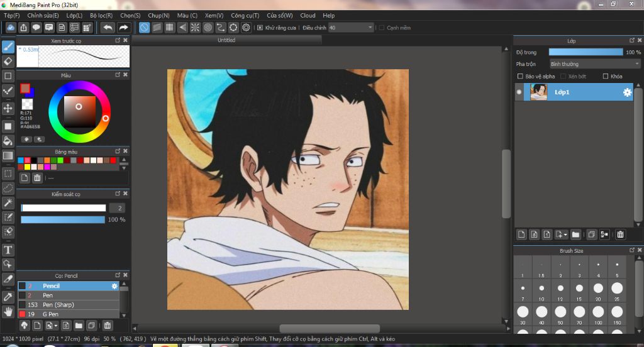
Task: Open Bộ lọc(R) menu
Action: click(x=101, y=16)
